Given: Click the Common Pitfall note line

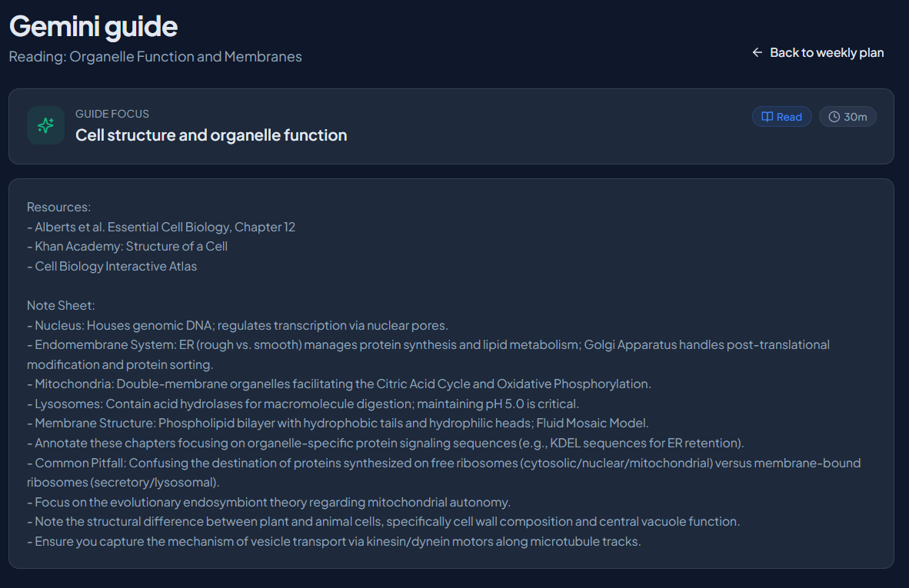Looking at the screenshot, I should click(x=444, y=473).
